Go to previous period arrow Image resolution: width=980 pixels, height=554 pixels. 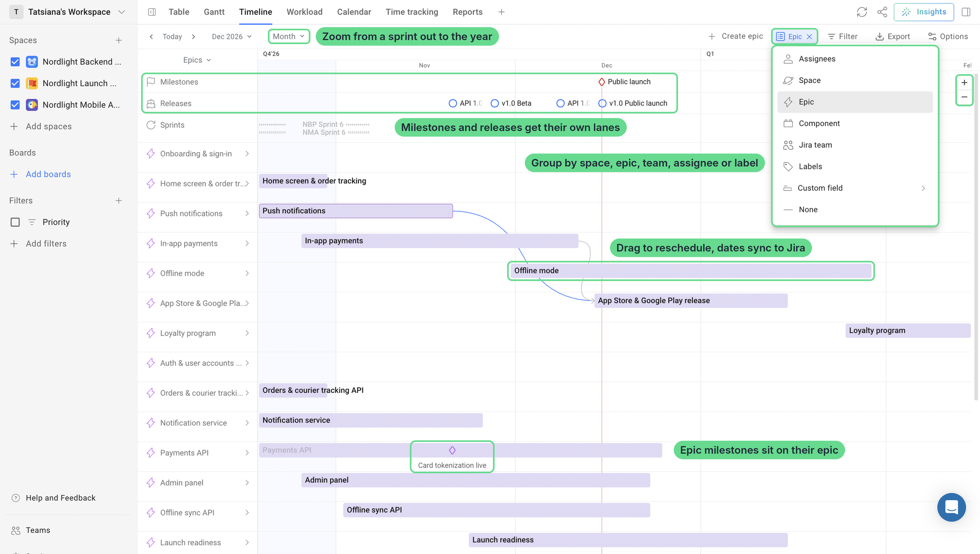coord(151,36)
